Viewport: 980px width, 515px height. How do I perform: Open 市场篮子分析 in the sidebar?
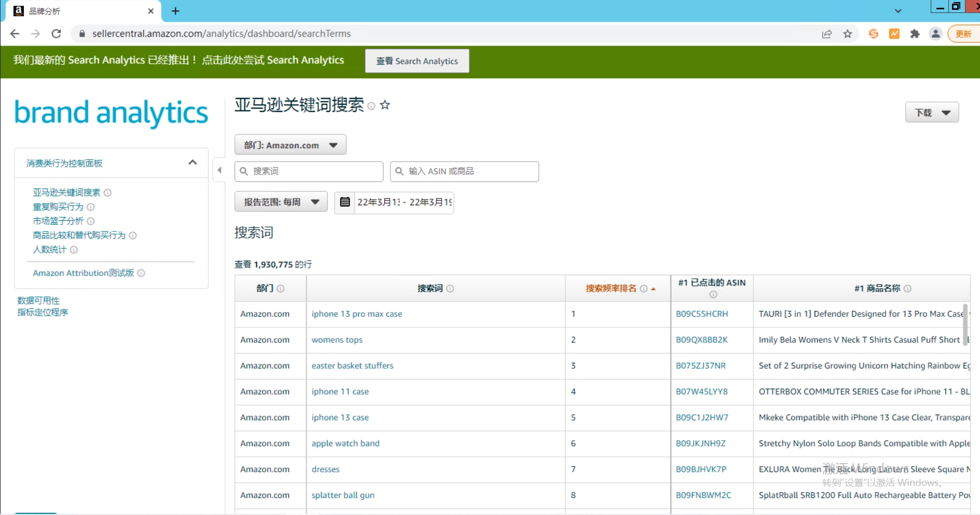pos(58,221)
